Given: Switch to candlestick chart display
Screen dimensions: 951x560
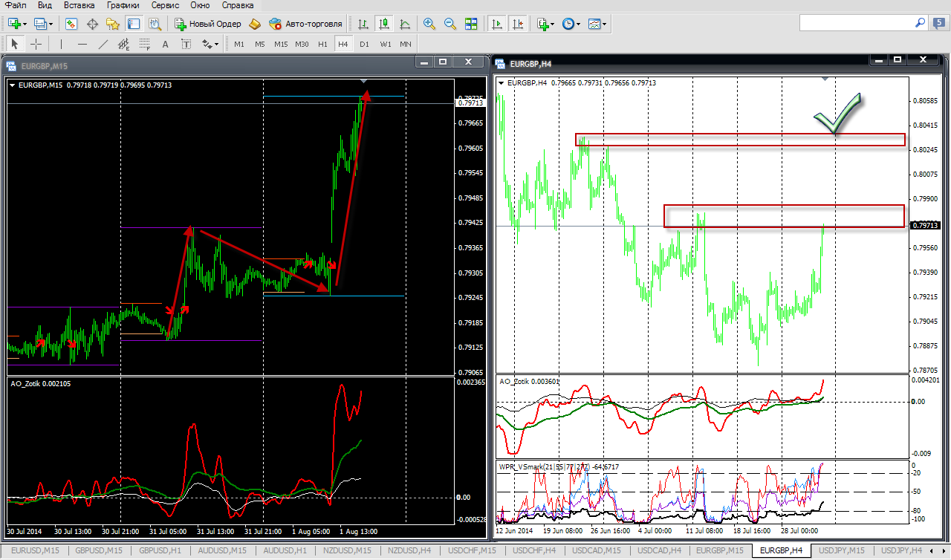Looking at the screenshot, I should click(384, 24).
